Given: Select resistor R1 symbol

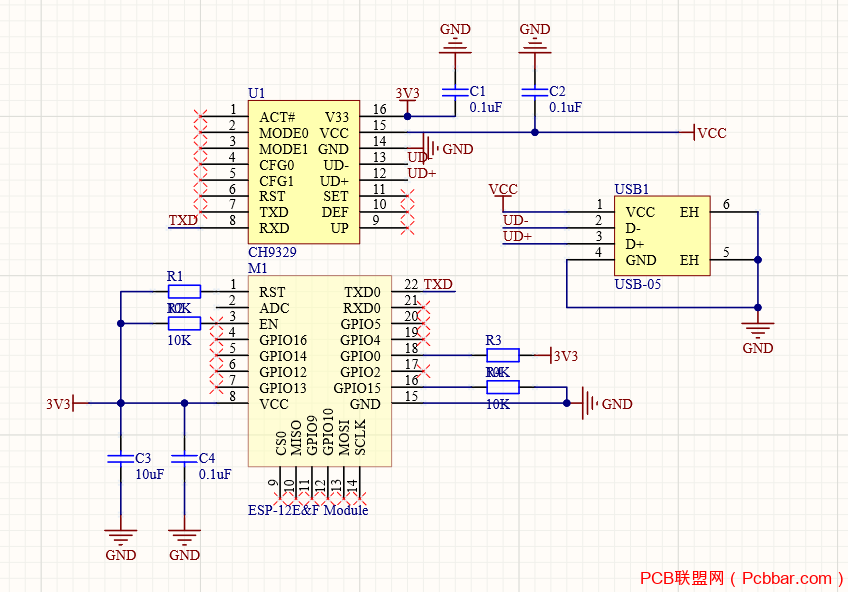Looking at the screenshot, I should click(x=184, y=292).
